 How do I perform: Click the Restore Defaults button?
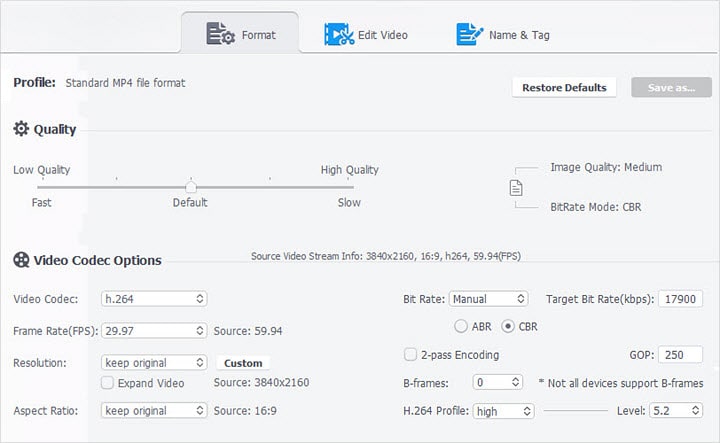coord(564,87)
